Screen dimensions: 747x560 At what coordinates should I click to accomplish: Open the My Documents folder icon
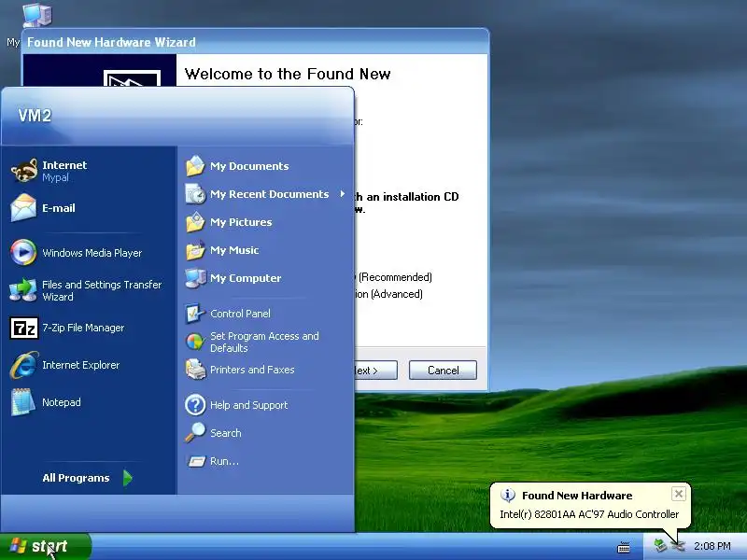pos(195,166)
